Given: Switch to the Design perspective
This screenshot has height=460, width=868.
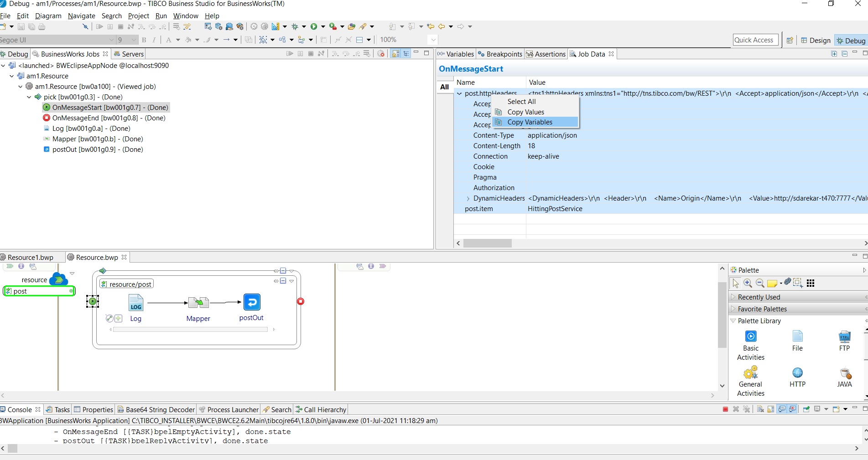Looking at the screenshot, I should [x=816, y=41].
